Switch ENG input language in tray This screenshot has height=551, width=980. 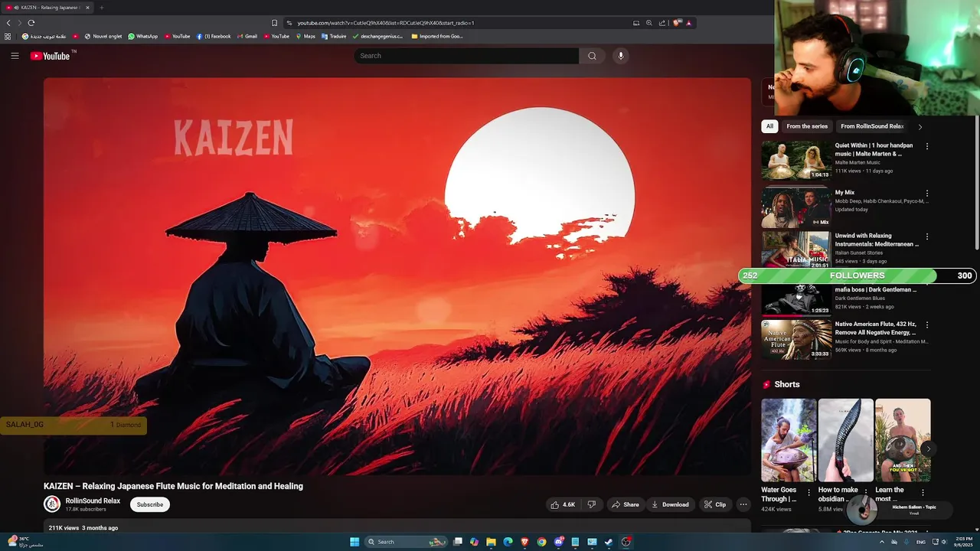pos(920,542)
